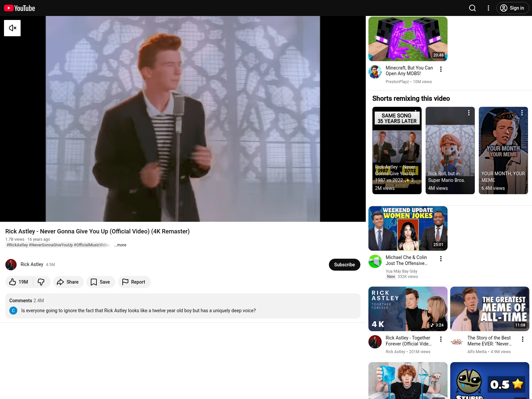Open PrestonPlayz channel avatar
532x399 pixels.
click(375, 72)
